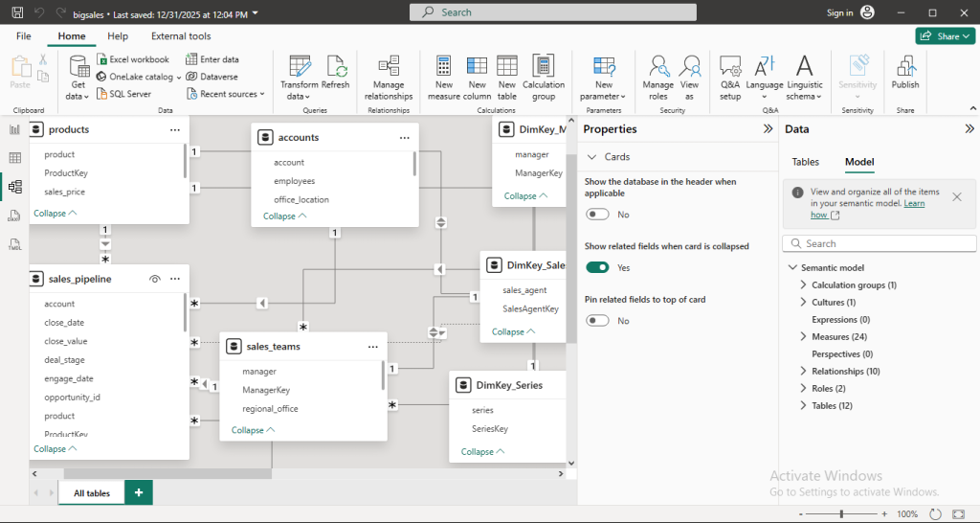Open the External tools ribbon tab

181,36
